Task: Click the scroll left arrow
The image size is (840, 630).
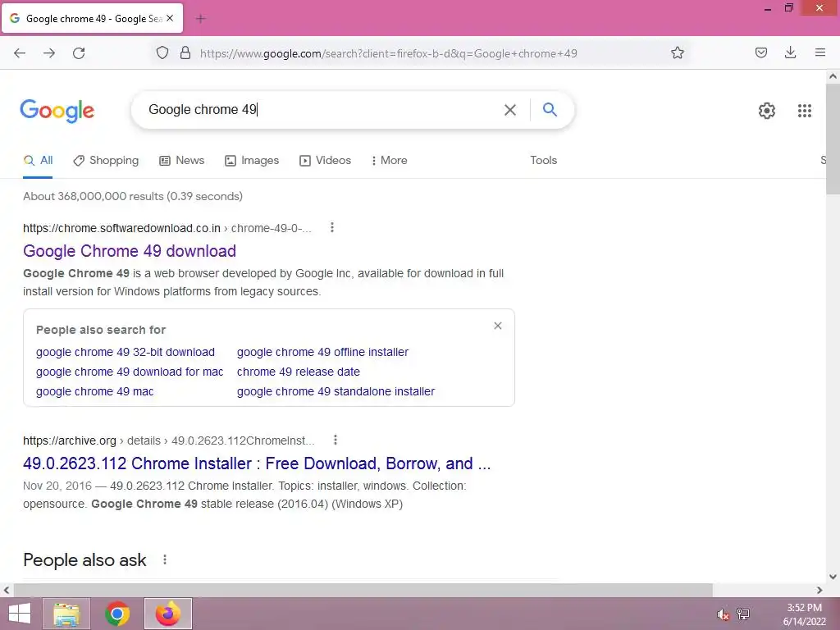Action: click(7, 590)
